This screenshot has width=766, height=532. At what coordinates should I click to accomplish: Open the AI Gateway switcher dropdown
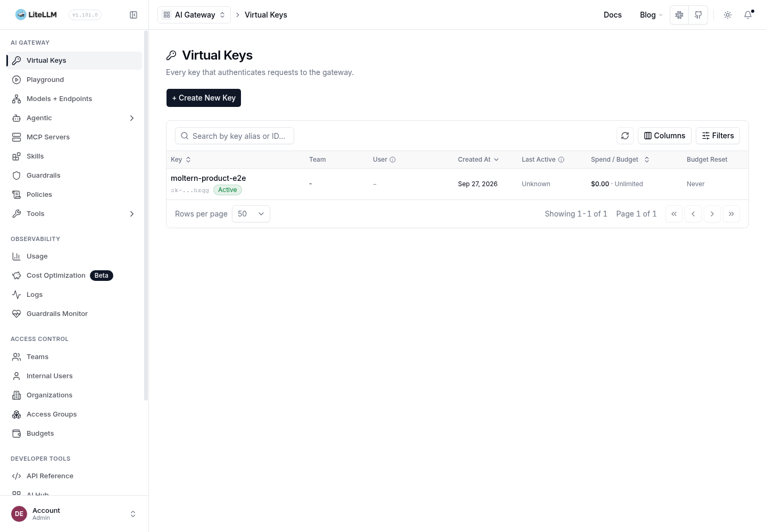click(x=194, y=15)
